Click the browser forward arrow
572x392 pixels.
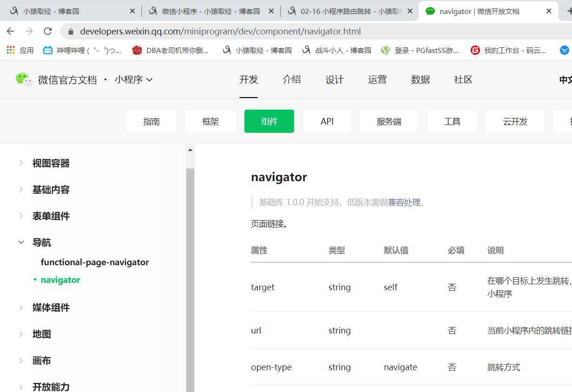pyautogui.click(x=29, y=31)
